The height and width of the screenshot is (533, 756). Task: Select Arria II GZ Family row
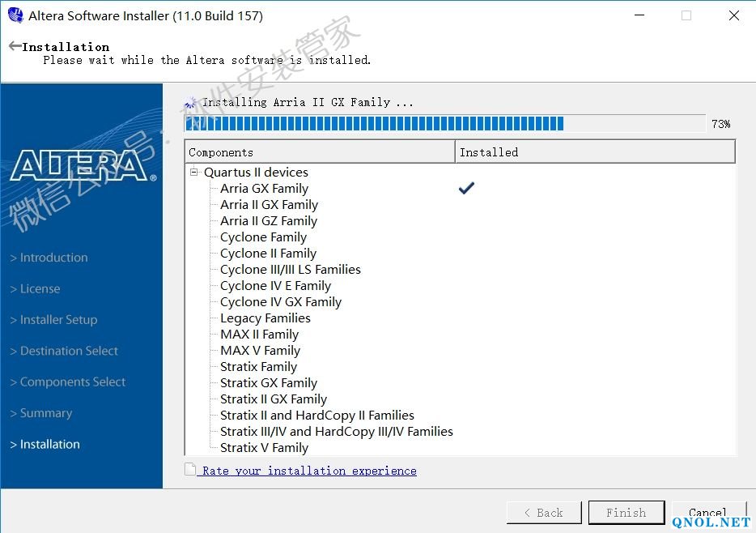(269, 221)
